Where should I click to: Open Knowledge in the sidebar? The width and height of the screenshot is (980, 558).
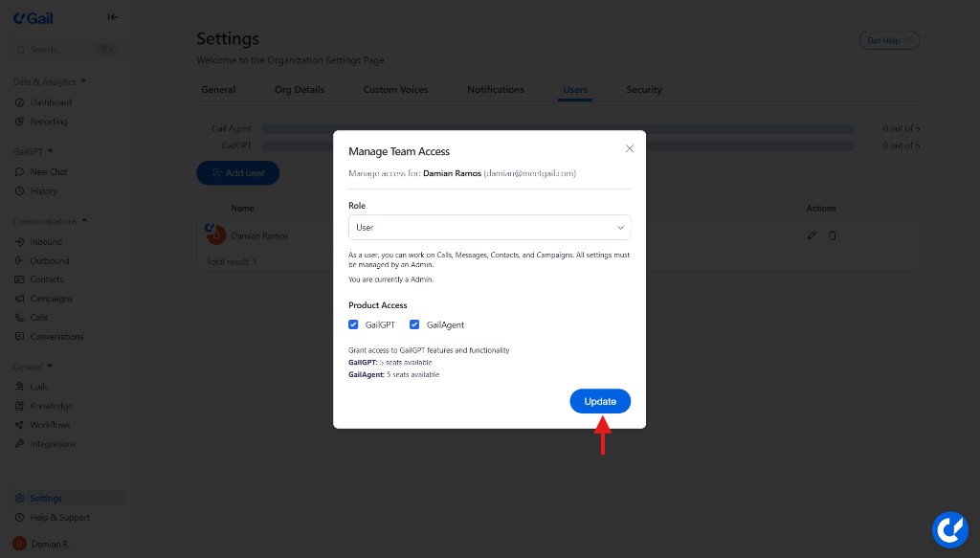(51, 406)
